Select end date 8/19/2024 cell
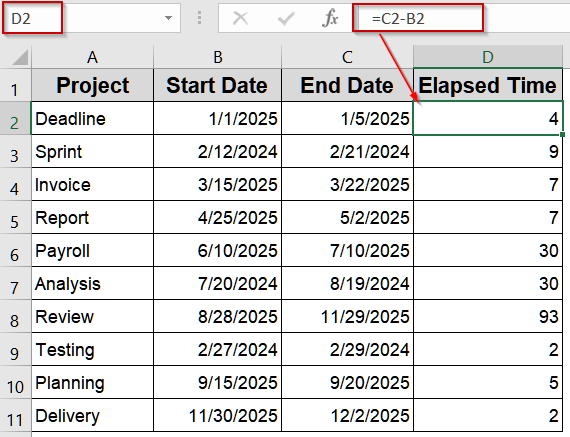 click(347, 284)
